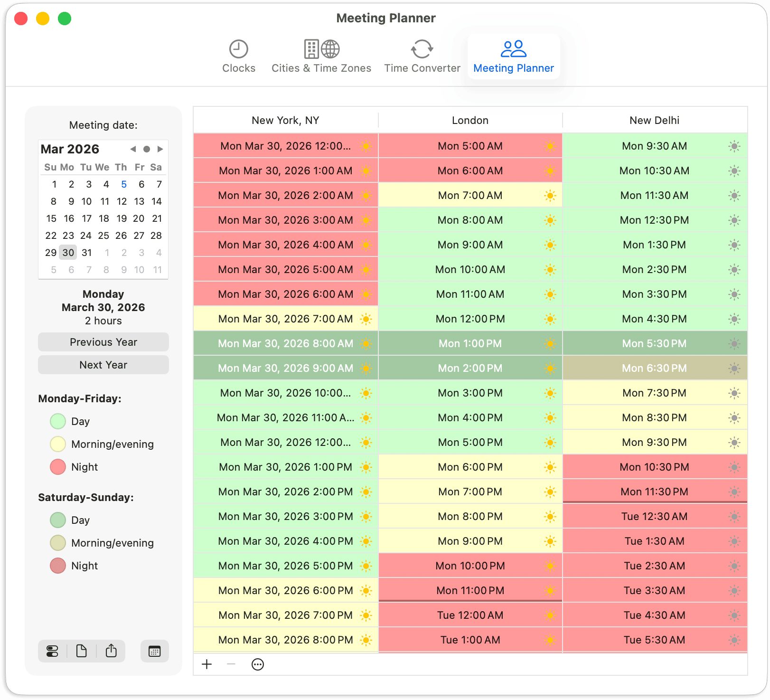Open the settings toggles icon at bottom left
Image resolution: width=770 pixels, height=700 pixels.
(x=52, y=651)
